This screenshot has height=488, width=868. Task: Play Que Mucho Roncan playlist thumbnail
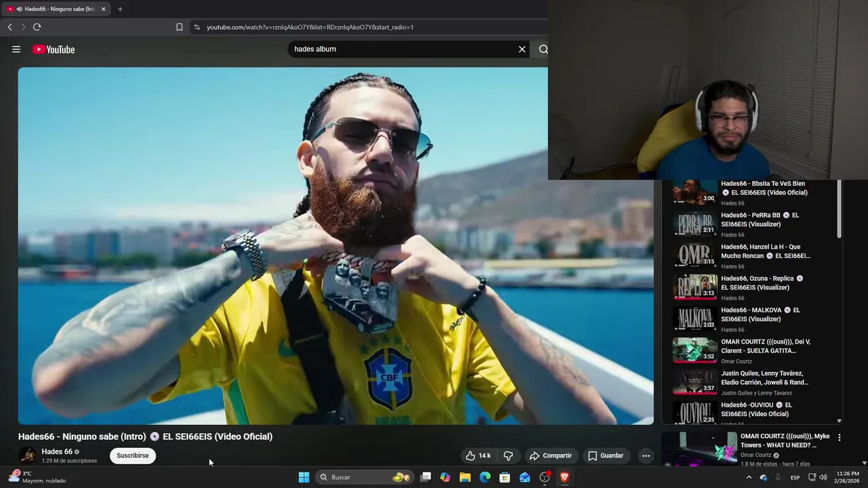pos(694,255)
